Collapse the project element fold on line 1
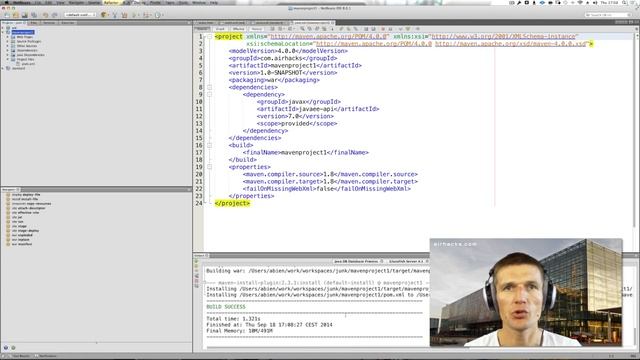 click(x=209, y=36)
